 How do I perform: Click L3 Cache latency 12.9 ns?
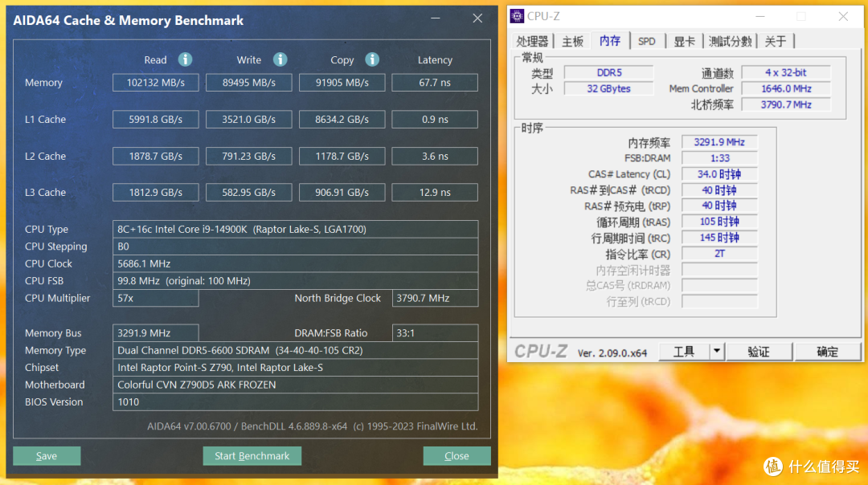(x=435, y=193)
